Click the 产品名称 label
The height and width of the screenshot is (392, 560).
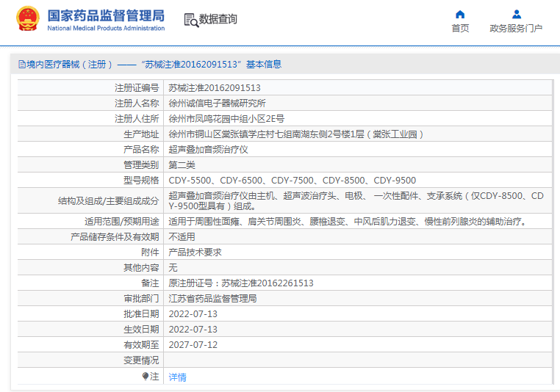(141, 150)
